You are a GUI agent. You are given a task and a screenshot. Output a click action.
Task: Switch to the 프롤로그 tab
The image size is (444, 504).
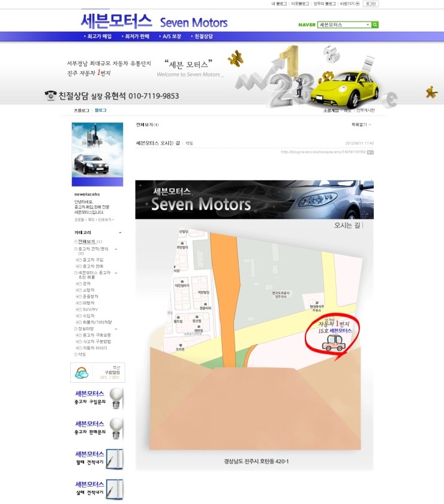pos(82,110)
